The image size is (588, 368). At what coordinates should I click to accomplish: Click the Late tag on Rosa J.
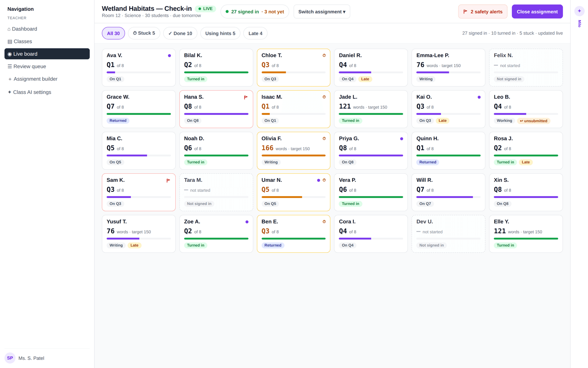(526, 162)
